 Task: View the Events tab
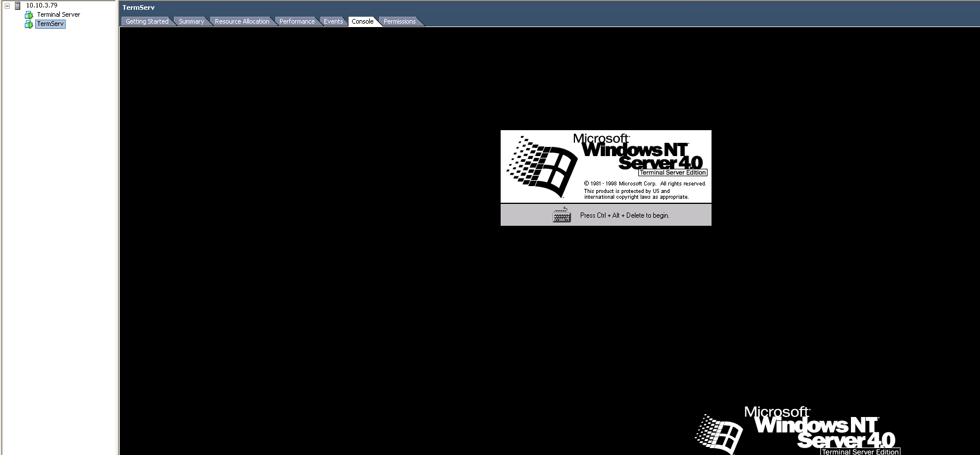[x=333, y=21]
